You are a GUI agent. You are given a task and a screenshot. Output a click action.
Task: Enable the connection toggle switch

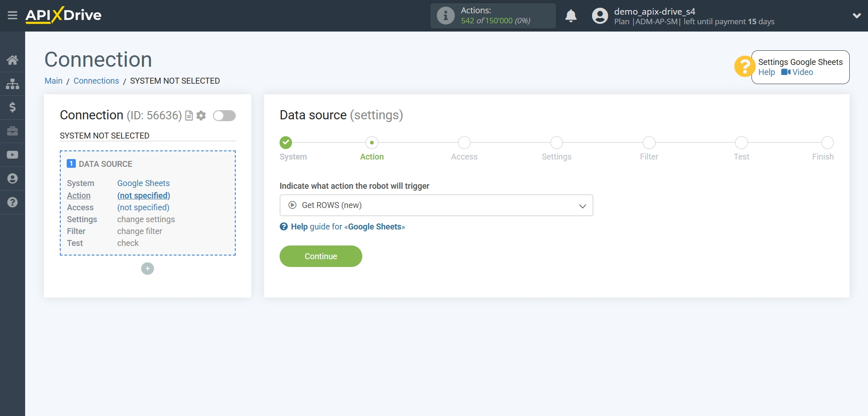pyautogui.click(x=224, y=116)
